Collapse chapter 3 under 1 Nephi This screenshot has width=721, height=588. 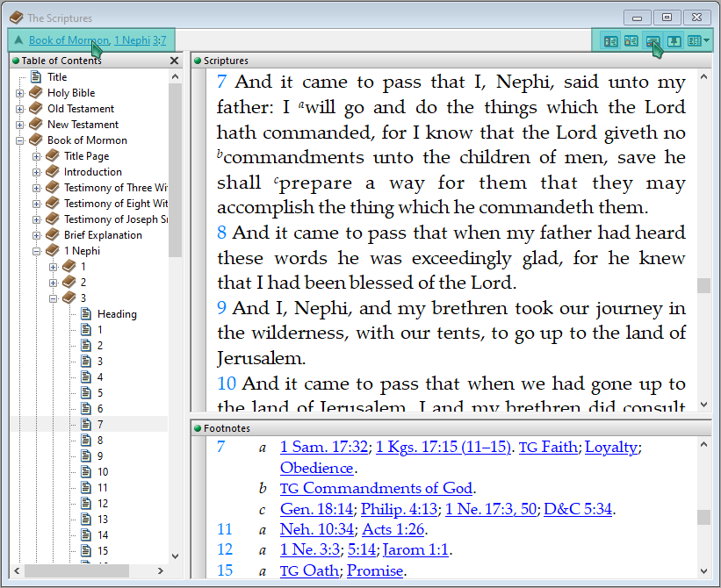(53, 298)
